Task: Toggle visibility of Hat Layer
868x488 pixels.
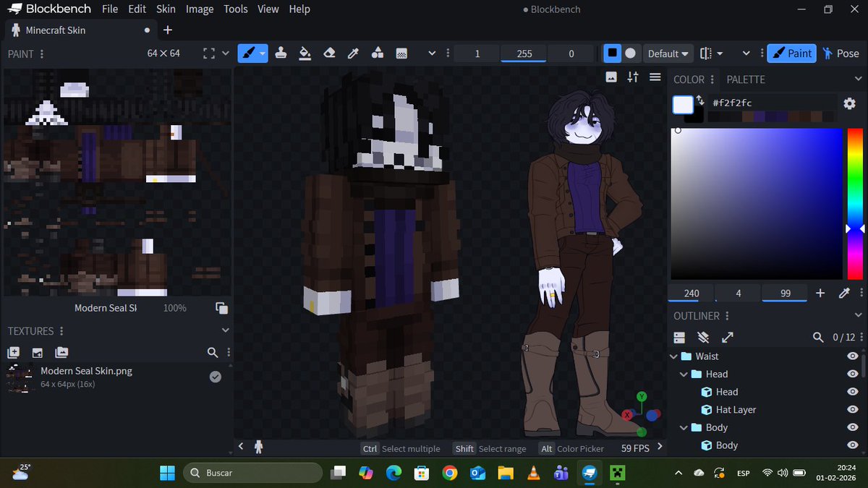Action: pos(852,409)
